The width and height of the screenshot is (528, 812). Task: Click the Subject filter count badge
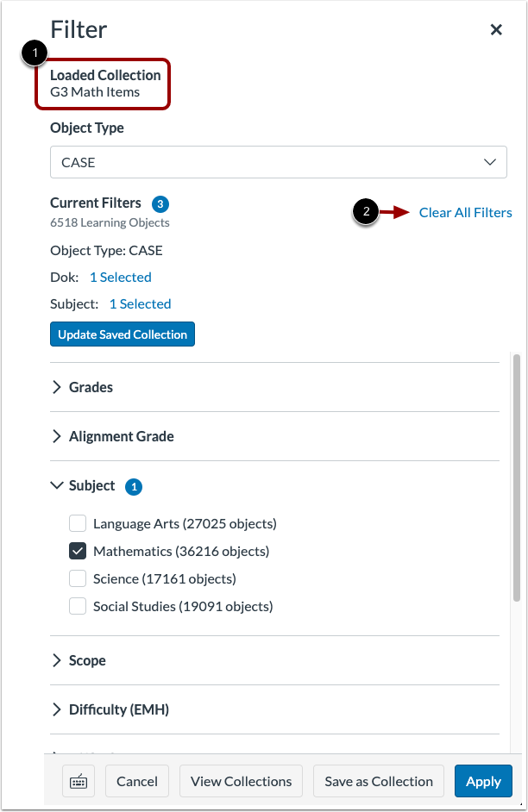(x=134, y=486)
